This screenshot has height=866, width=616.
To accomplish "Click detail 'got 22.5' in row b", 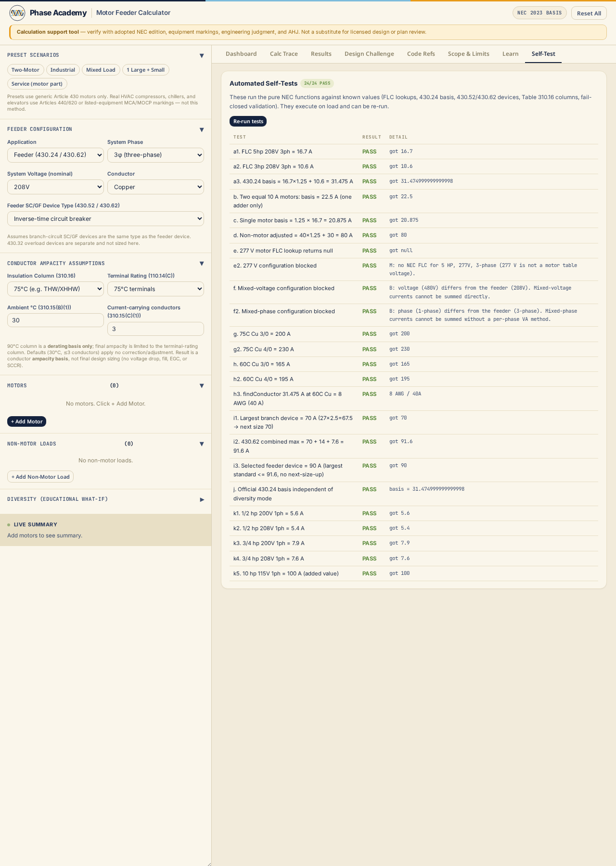I will (401, 197).
